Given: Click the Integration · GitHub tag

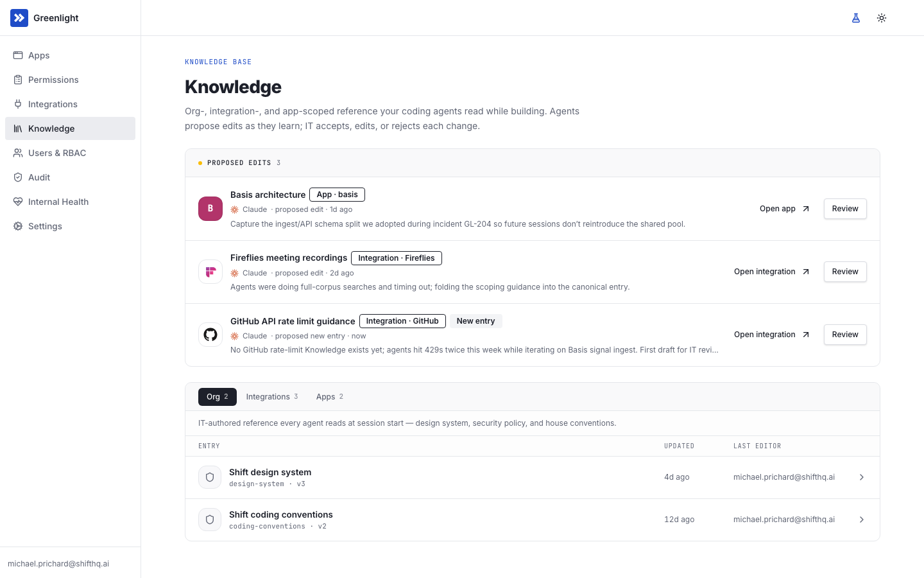Looking at the screenshot, I should [402, 321].
